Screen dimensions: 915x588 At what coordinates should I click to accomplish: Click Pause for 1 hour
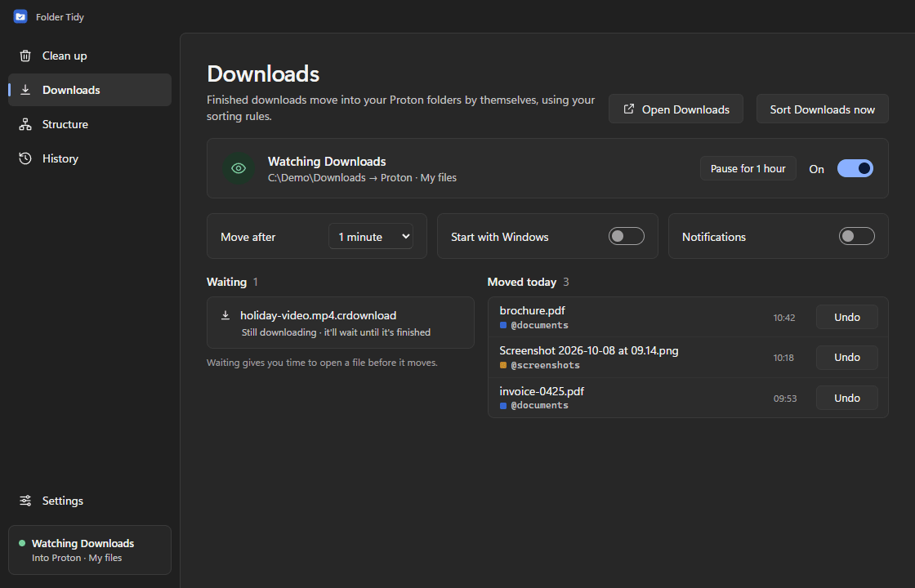click(x=748, y=168)
